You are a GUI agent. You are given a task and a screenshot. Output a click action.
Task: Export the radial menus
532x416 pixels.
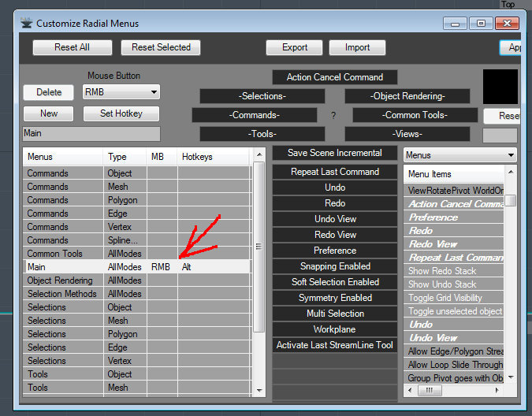[295, 47]
